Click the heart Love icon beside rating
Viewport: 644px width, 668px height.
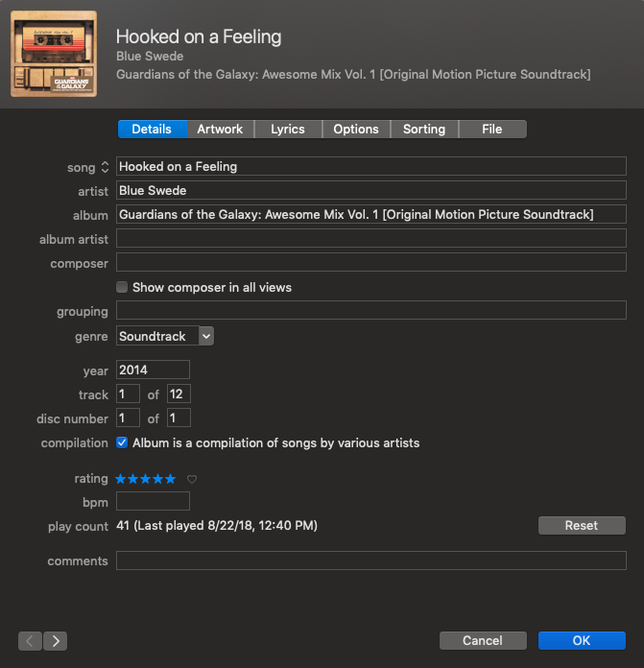[x=192, y=479]
